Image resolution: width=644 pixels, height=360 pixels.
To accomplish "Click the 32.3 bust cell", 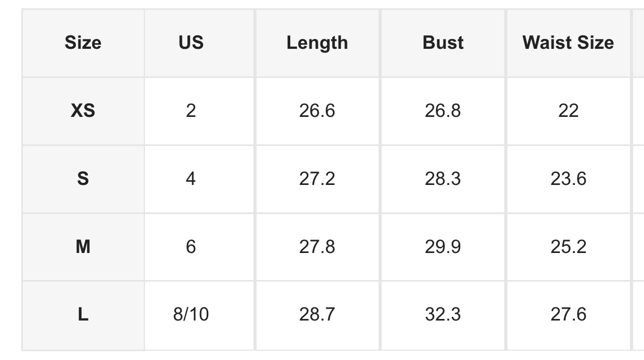I will pos(443,315).
